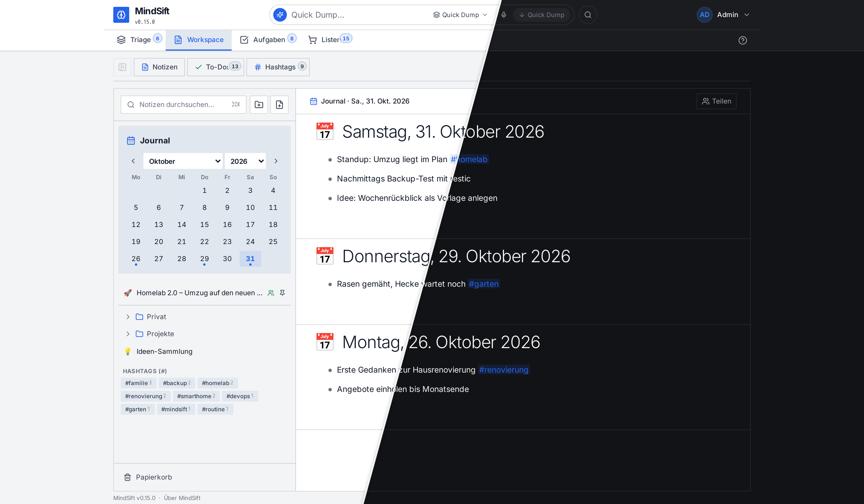Click the #renovierung link in journal entry
The height and width of the screenshot is (504, 864).
(504, 370)
